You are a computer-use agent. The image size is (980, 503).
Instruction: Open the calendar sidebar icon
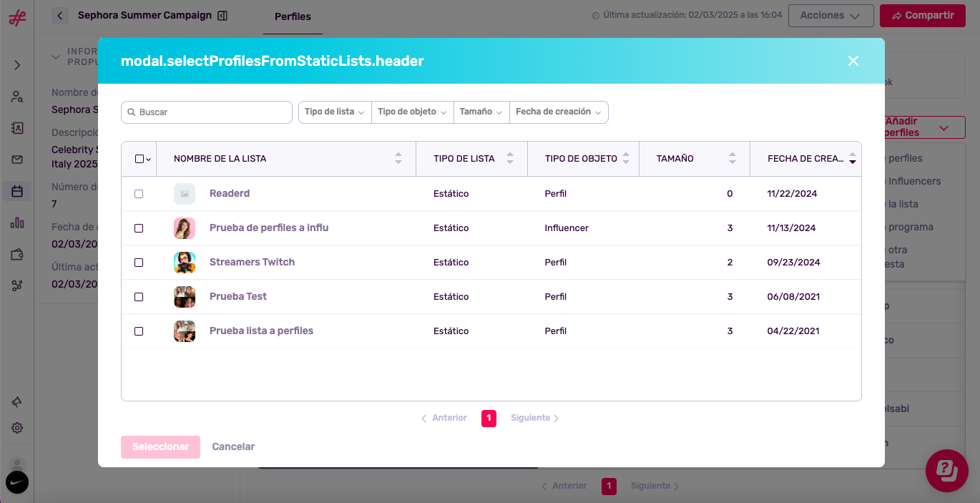click(x=17, y=191)
